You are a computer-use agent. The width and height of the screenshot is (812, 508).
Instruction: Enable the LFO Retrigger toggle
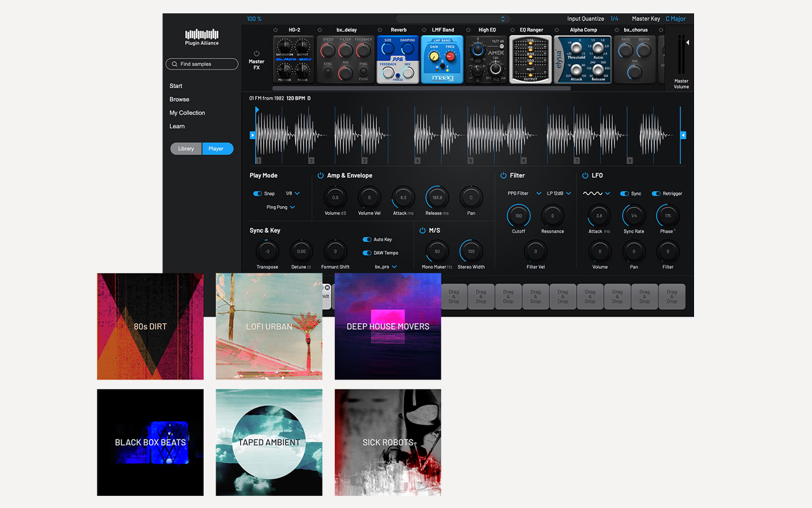[x=658, y=194]
